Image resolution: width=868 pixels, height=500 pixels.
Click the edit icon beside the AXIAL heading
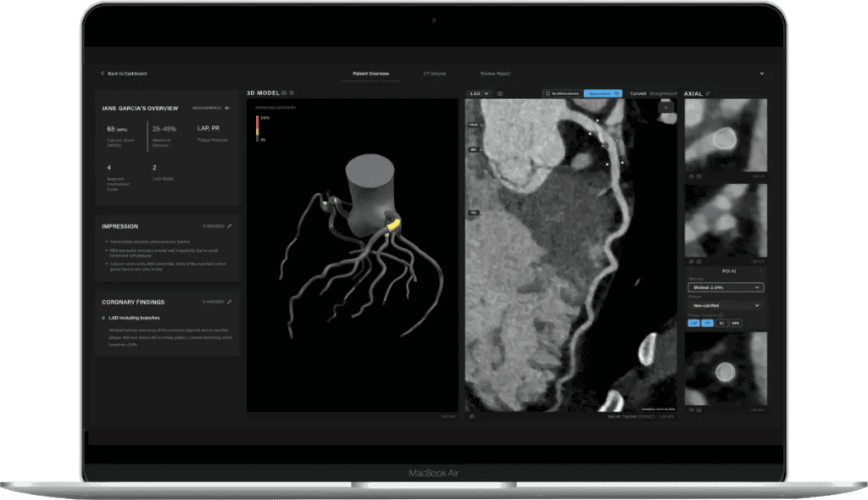708,93
